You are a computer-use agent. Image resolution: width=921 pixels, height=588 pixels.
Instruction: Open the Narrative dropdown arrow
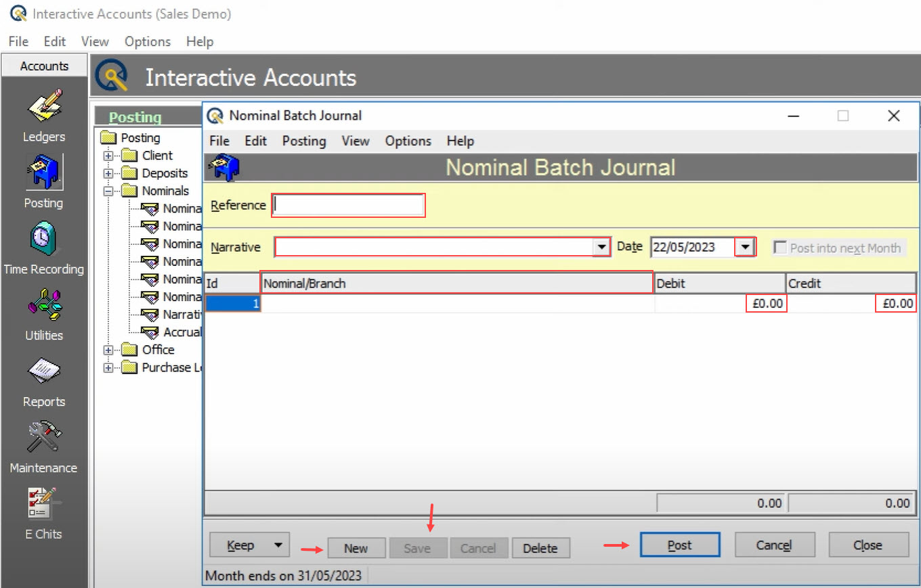click(x=601, y=247)
